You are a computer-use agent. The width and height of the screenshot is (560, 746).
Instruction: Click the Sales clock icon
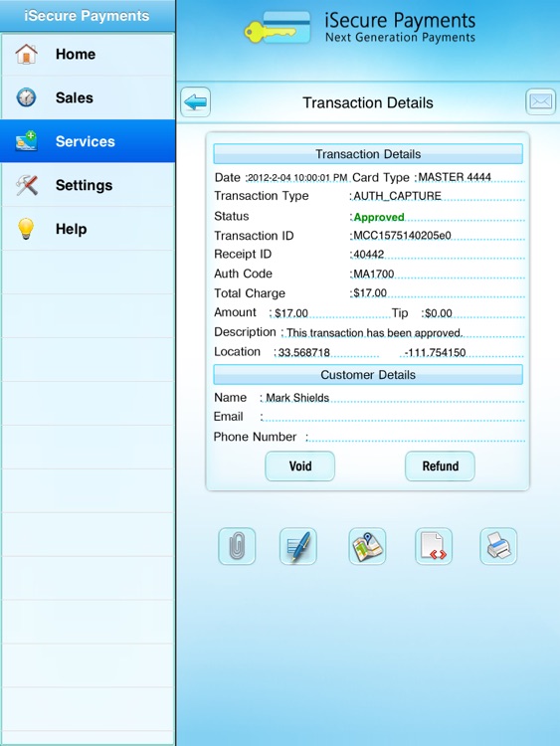(26, 97)
